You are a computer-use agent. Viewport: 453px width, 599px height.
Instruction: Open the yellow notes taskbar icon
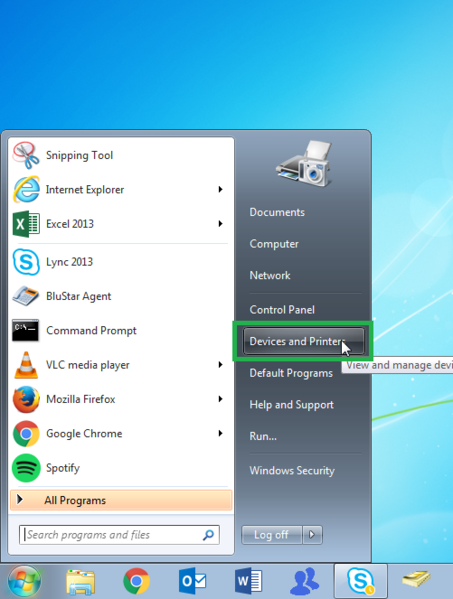coord(416,579)
